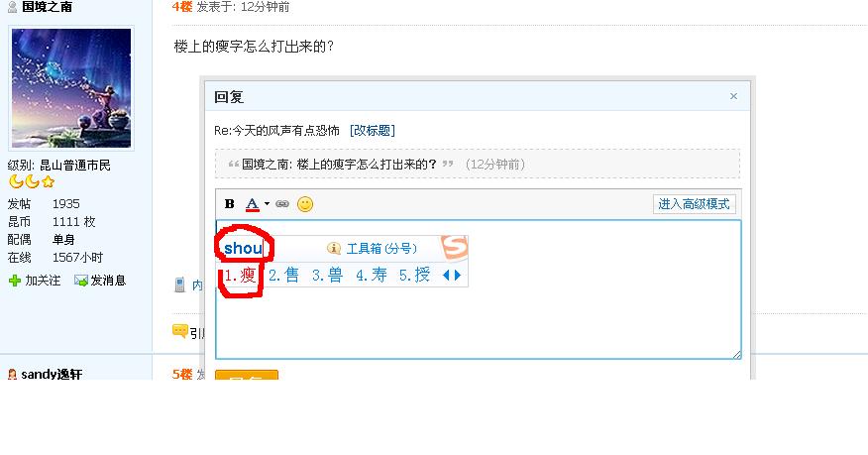Pick candidate 4 寿 from the suggestions
Image resolution: width=868 pixels, height=455 pixels.
372,276
